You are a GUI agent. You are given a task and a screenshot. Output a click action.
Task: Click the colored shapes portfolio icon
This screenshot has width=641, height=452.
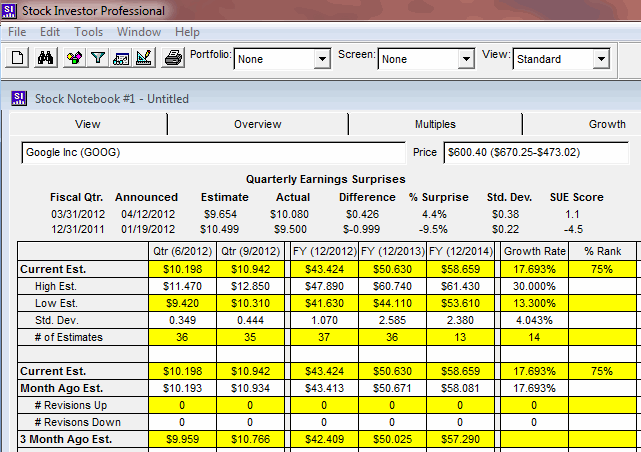click(74, 59)
